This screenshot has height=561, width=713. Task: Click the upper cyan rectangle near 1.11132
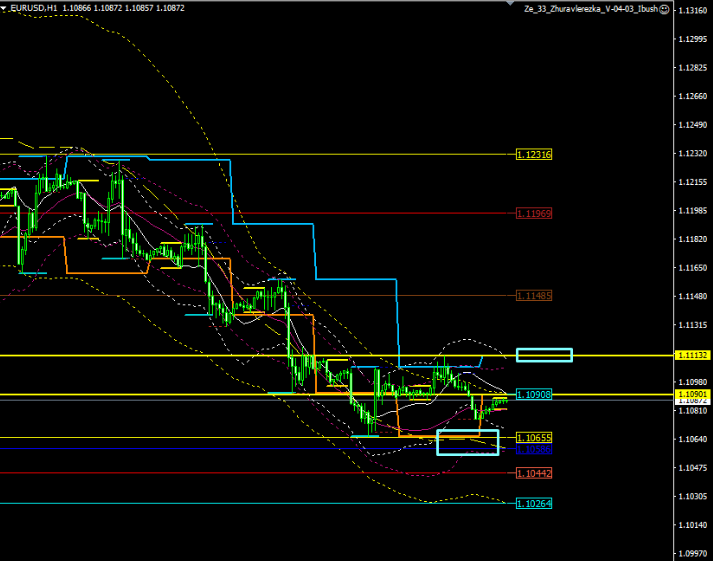pos(544,354)
